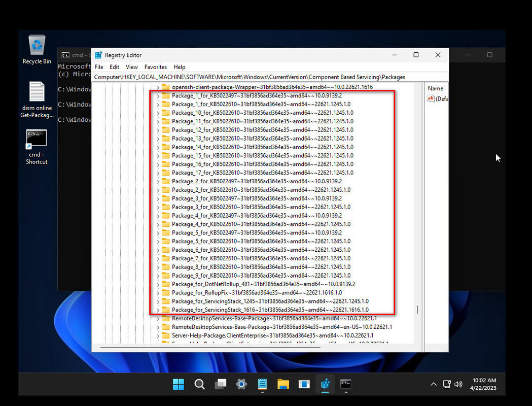The height and width of the screenshot is (406, 532).
Task: Select RemoteDesktopServices-Base-Package 10.0.22621.1 key without en-US
Action: [x=274, y=318]
